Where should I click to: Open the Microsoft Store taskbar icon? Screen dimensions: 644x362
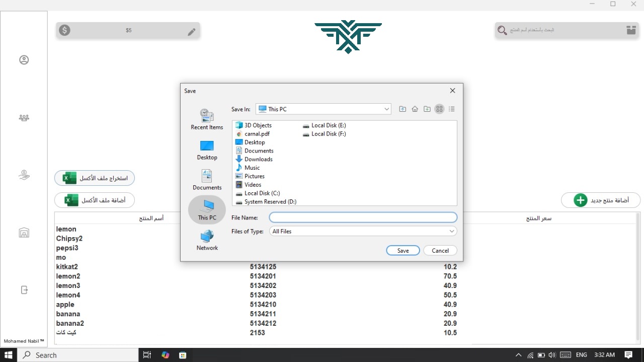coord(183,355)
